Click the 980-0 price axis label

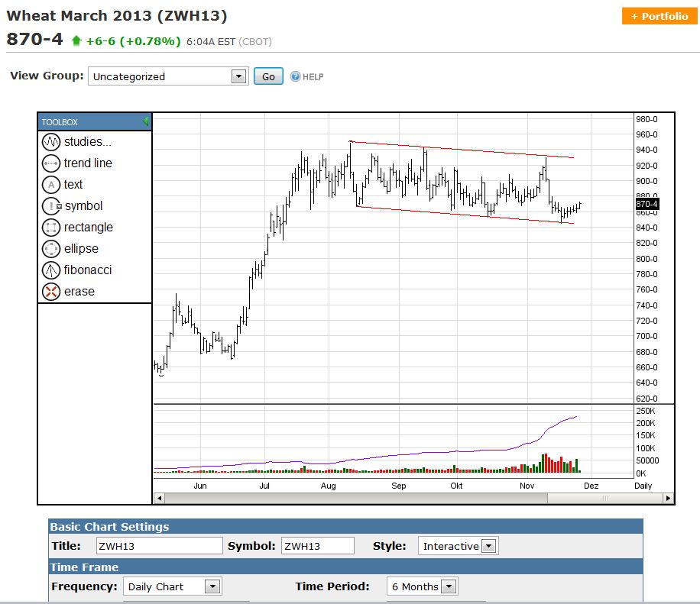coord(647,119)
